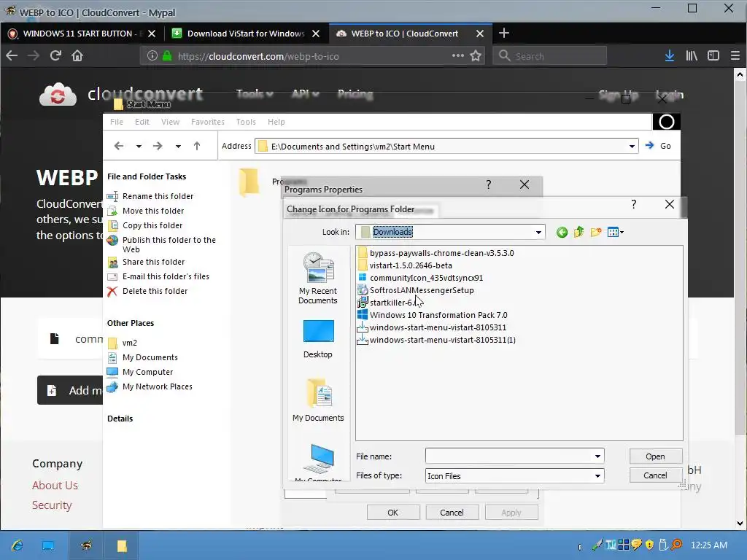Create new folder in file dialog
Viewport: 747px width, 560px height.
(x=595, y=233)
